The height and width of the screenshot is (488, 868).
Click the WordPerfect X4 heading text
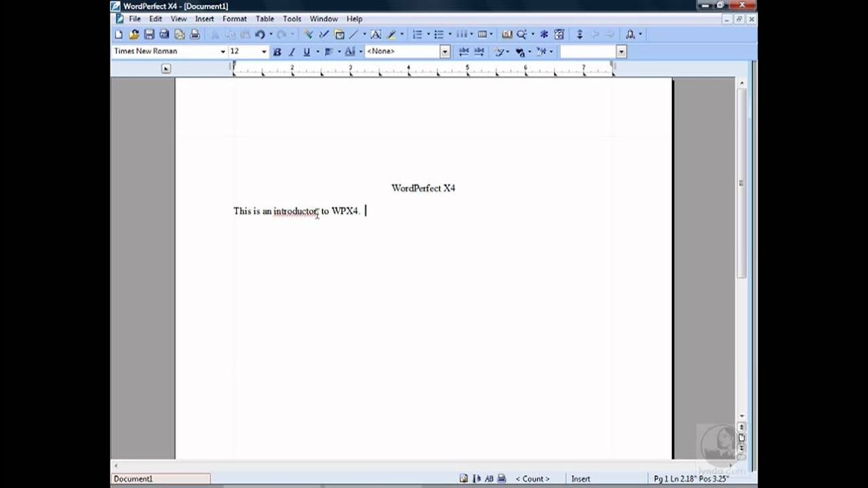click(423, 188)
